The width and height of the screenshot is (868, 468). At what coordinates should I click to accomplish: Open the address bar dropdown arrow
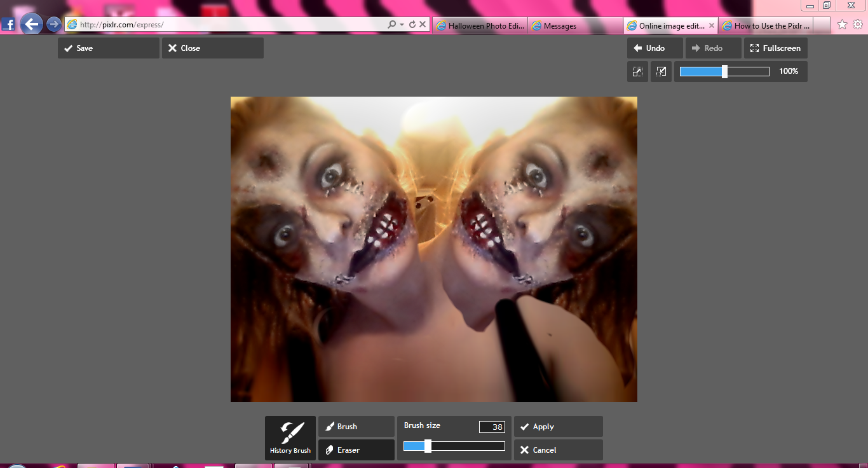(402, 25)
